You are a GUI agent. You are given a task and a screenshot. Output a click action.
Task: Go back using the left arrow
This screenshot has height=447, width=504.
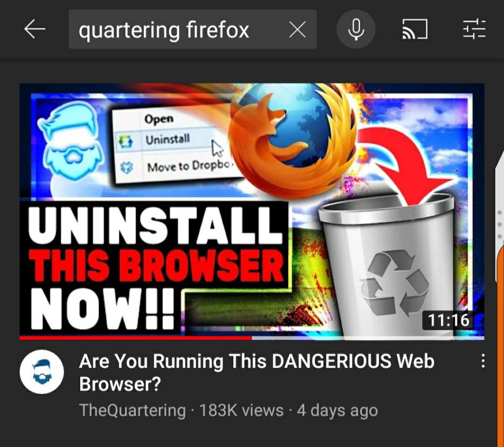point(34,29)
